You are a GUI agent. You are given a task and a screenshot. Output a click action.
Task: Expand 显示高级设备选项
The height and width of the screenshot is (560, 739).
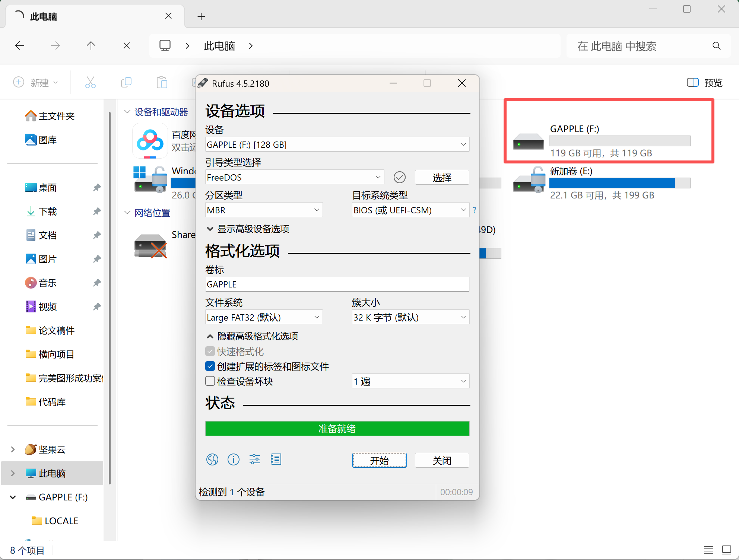click(x=248, y=229)
